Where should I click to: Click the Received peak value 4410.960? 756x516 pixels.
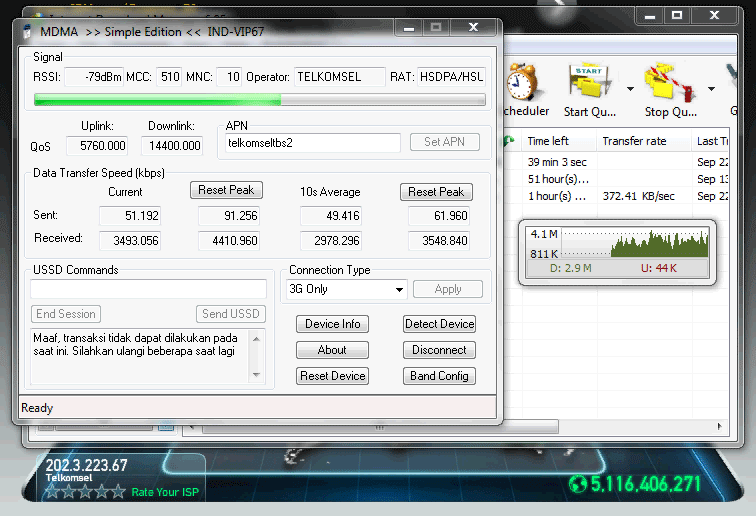click(229, 241)
